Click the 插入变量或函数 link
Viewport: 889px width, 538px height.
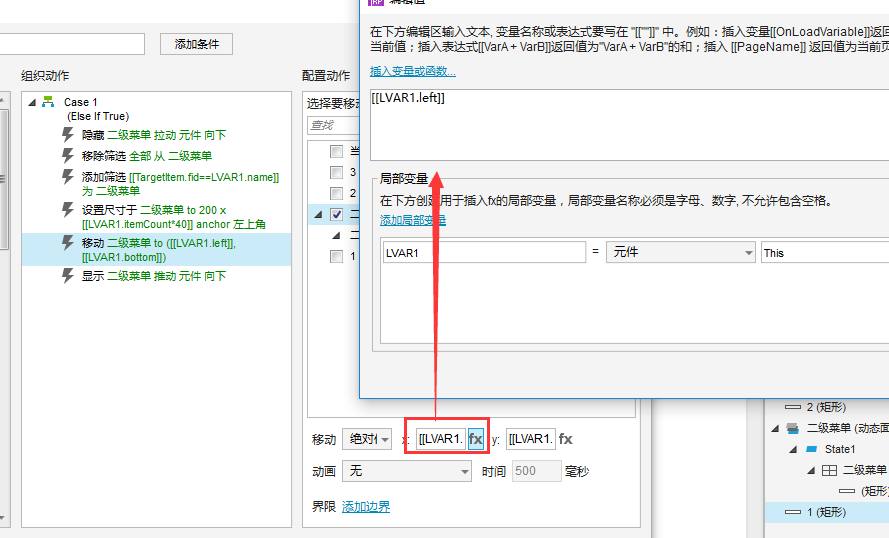click(413, 71)
